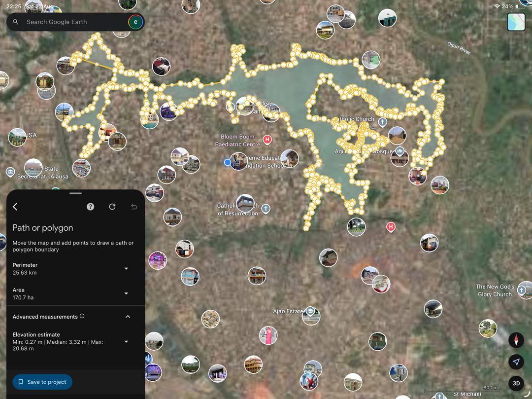Click the Ajao Estate label

(288, 311)
